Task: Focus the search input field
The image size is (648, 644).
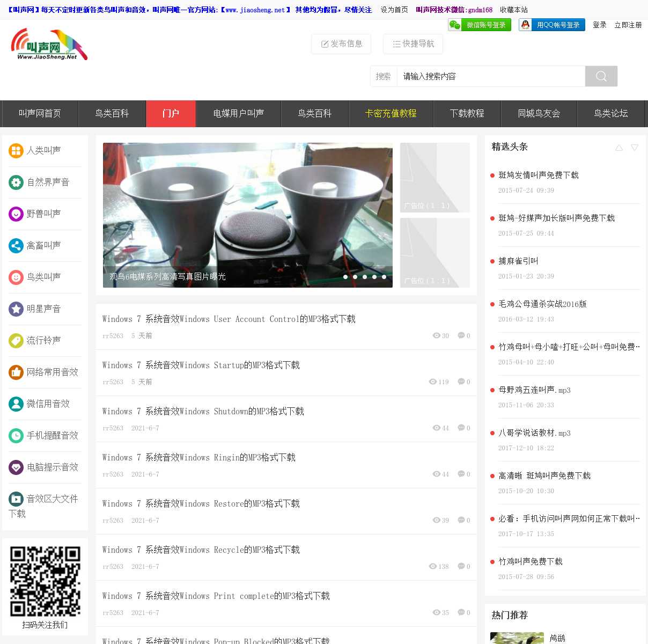Action: (x=490, y=76)
